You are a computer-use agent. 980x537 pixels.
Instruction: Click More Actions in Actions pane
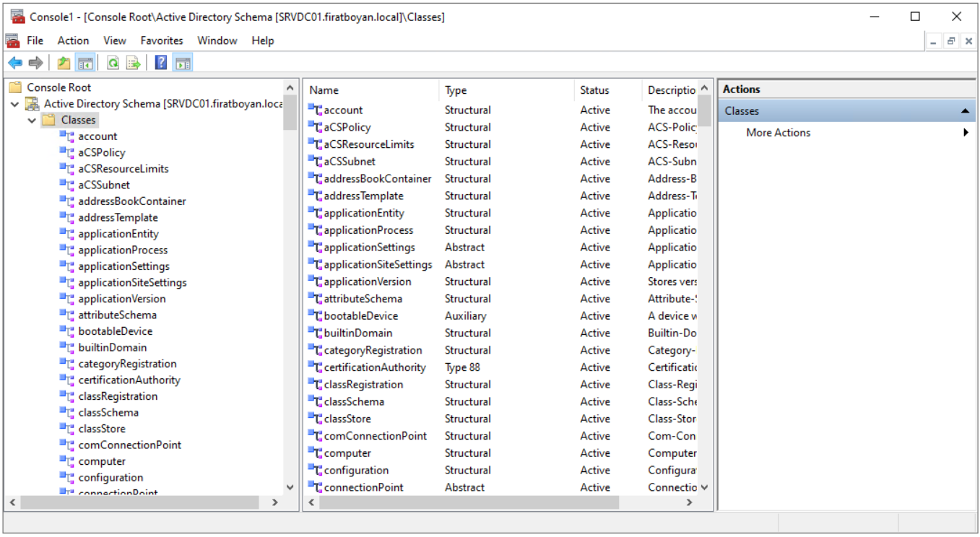[778, 133]
